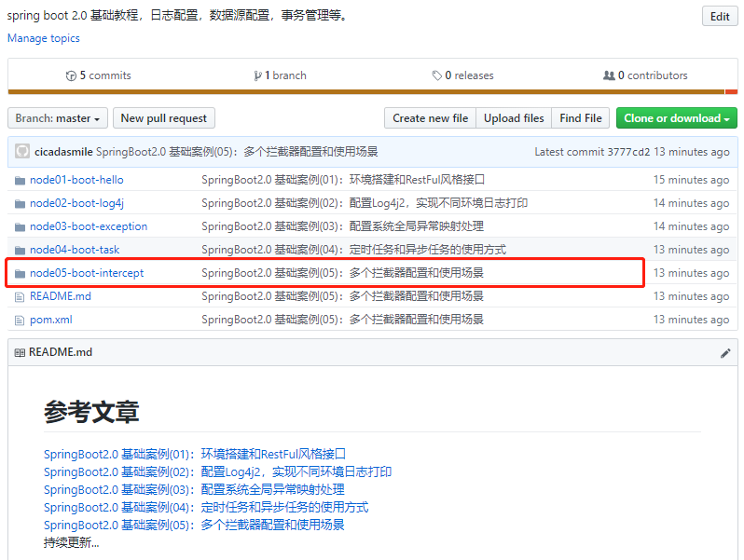Click the contributors people icon
The width and height of the screenshot is (744, 560).
tap(609, 75)
